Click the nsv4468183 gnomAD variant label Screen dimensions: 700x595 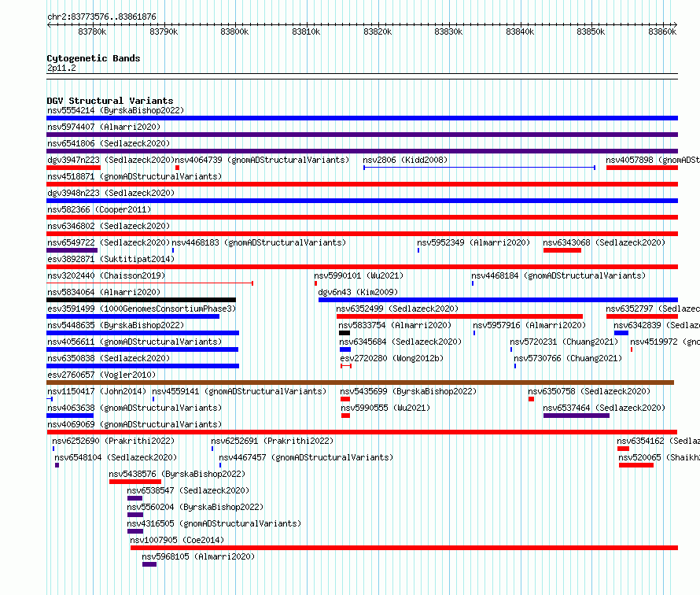(259, 242)
